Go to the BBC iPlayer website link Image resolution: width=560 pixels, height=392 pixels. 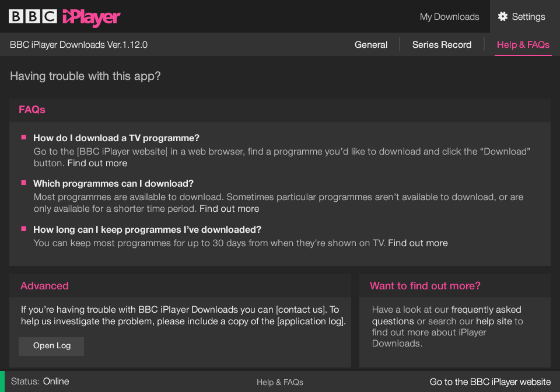pyautogui.click(x=490, y=381)
